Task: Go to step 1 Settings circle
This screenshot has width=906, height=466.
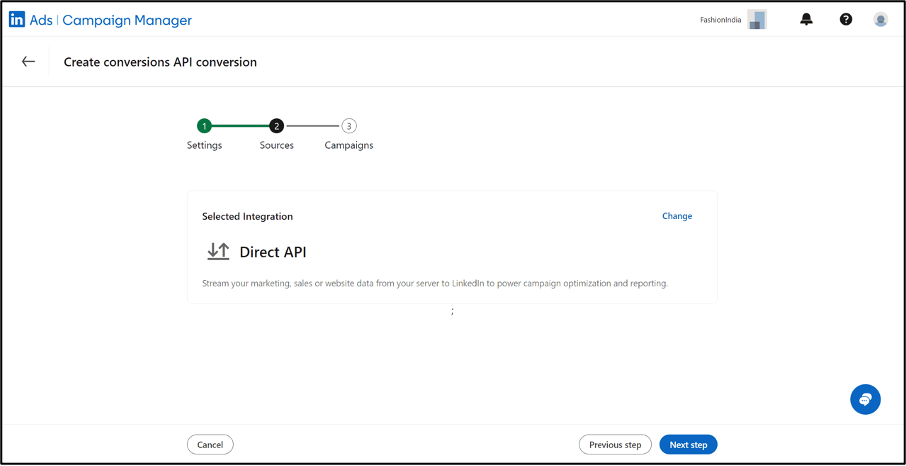Action: pyautogui.click(x=204, y=126)
